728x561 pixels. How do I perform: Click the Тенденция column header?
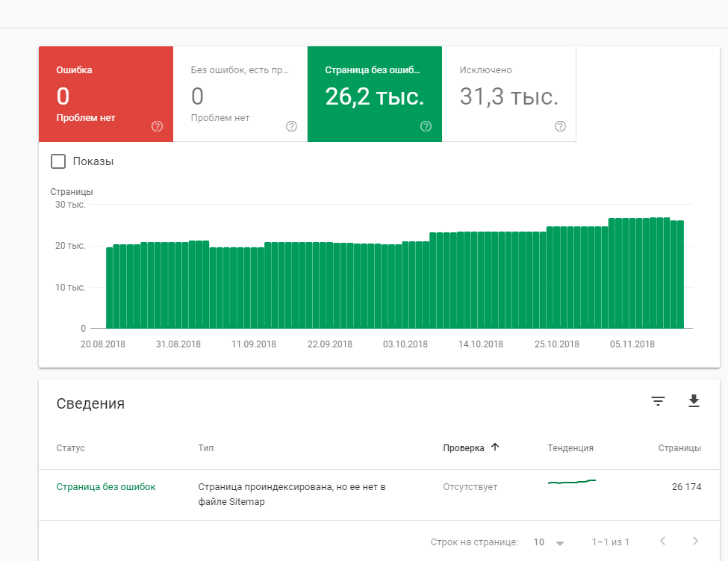(x=570, y=448)
